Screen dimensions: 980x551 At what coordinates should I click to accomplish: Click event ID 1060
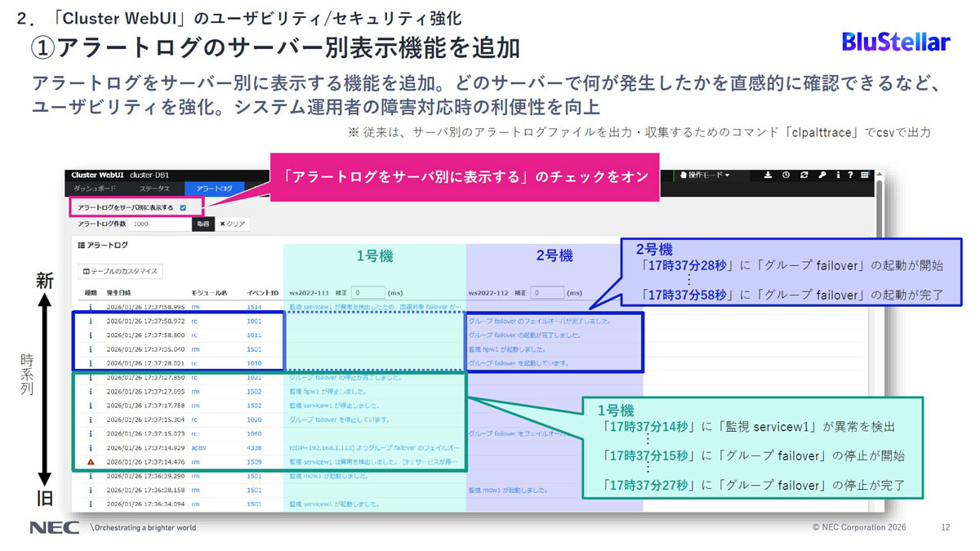pyautogui.click(x=254, y=433)
